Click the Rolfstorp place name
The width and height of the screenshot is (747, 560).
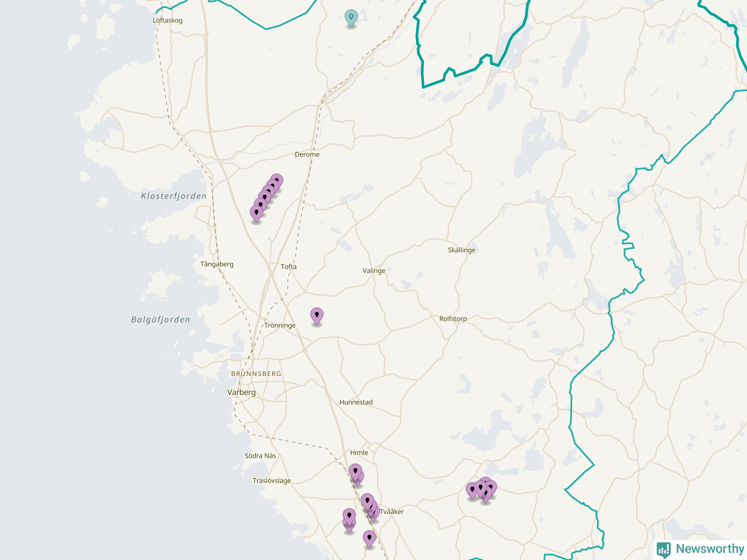(x=453, y=319)
